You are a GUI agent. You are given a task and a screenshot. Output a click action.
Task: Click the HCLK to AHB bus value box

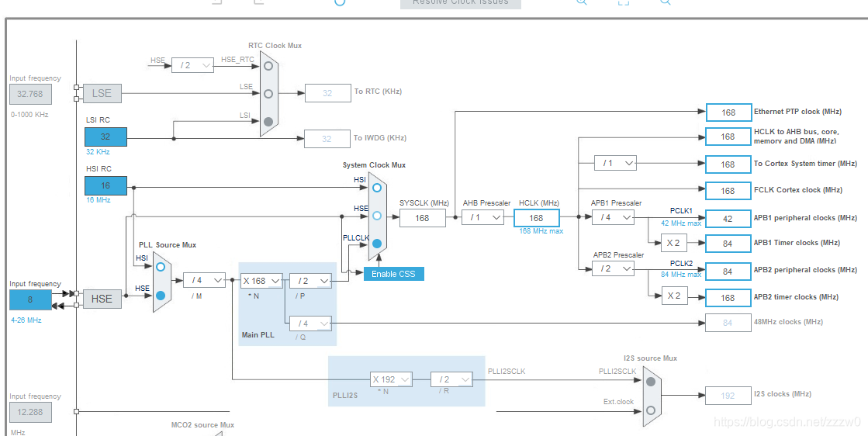pyautogui.click(x=728, y=137)
